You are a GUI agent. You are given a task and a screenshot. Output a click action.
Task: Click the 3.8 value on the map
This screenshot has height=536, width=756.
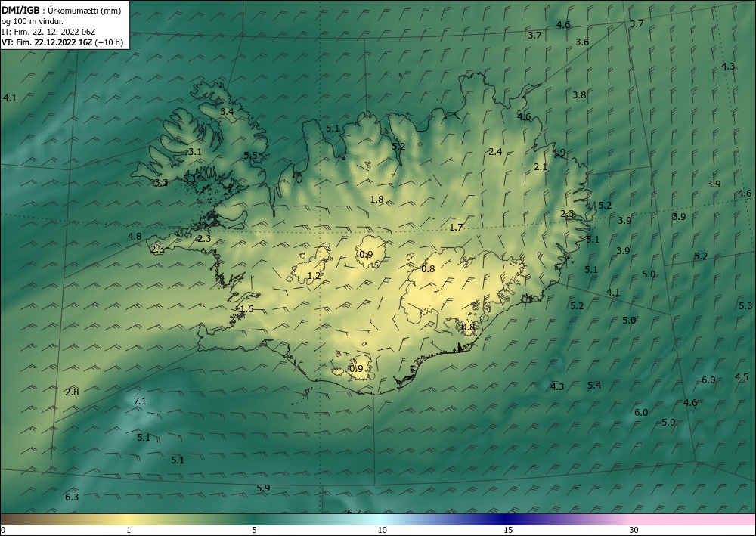579,95
